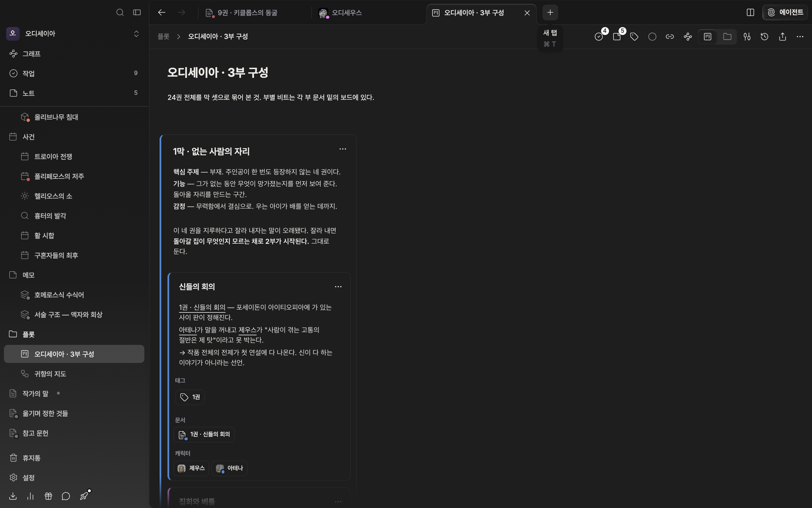Click the gift icon at bottom
This screenshot has height=508, width=812.
click(48, 496)
